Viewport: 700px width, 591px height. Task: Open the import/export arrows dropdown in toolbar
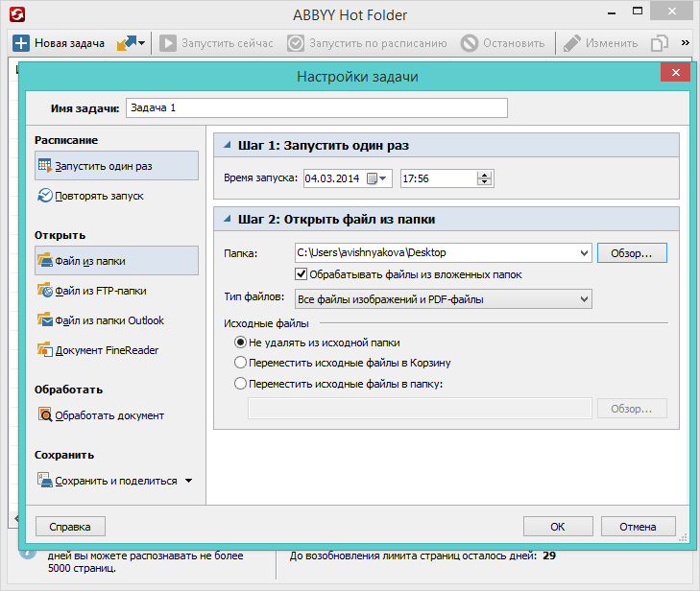tap(131, 43)
